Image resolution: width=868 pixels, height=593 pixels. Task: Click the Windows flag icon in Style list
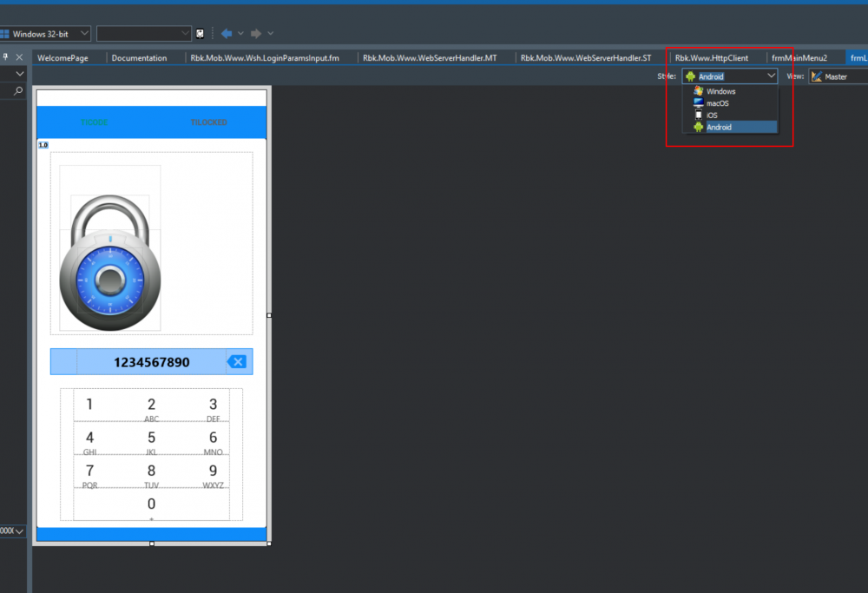tap(699, 91)
